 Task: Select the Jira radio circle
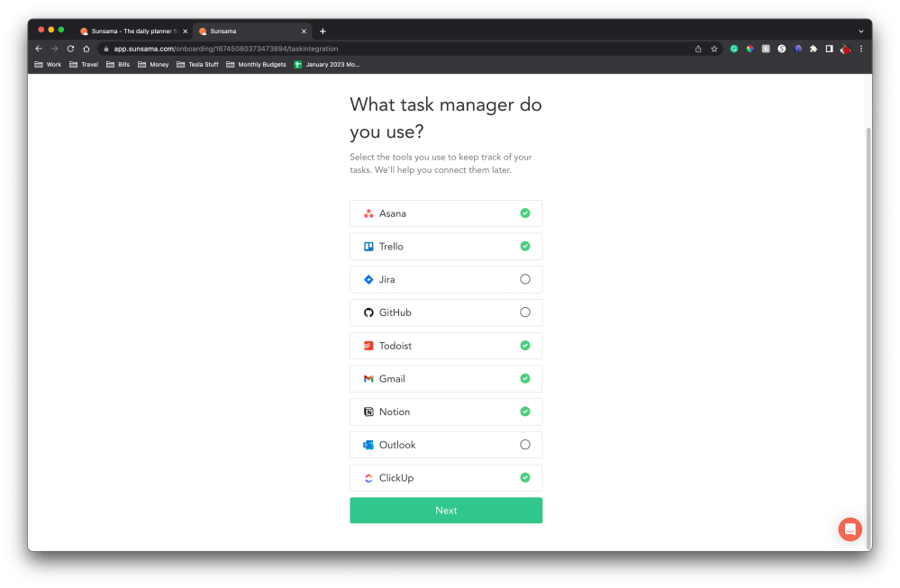point(525,279)
